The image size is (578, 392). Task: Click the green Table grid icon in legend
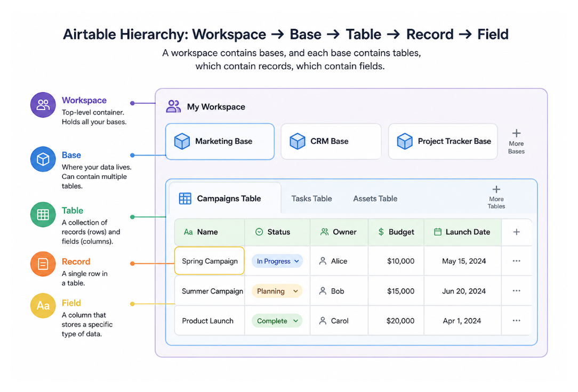tap(43, 215)
